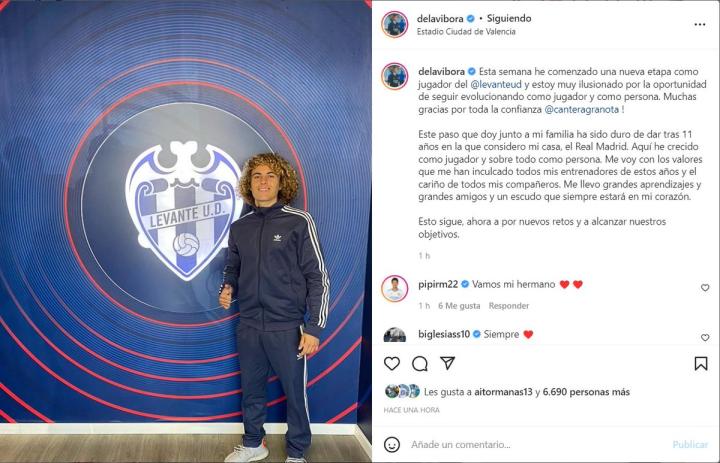
Task: Open the Estadio Ciudad de Valencia location
Action: [x=466, y=32]
